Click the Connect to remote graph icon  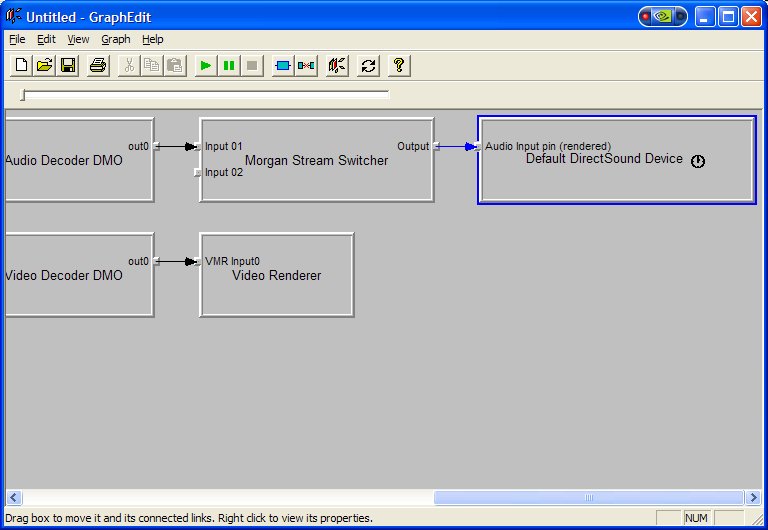point(337,65)
